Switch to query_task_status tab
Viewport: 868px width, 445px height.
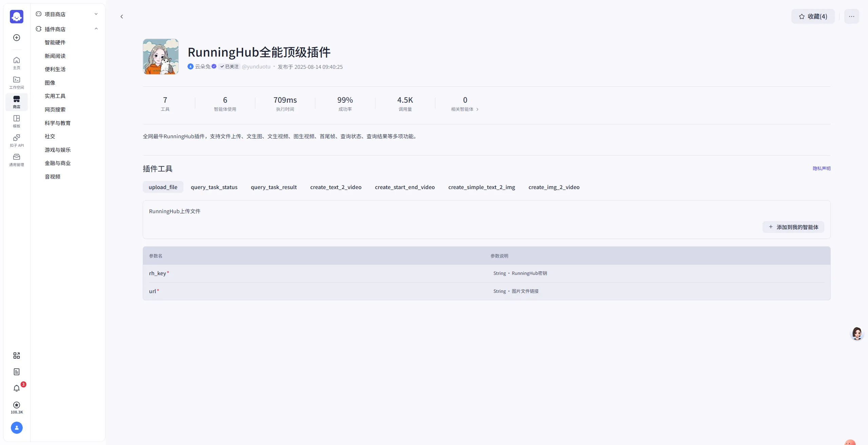[214, 187]
